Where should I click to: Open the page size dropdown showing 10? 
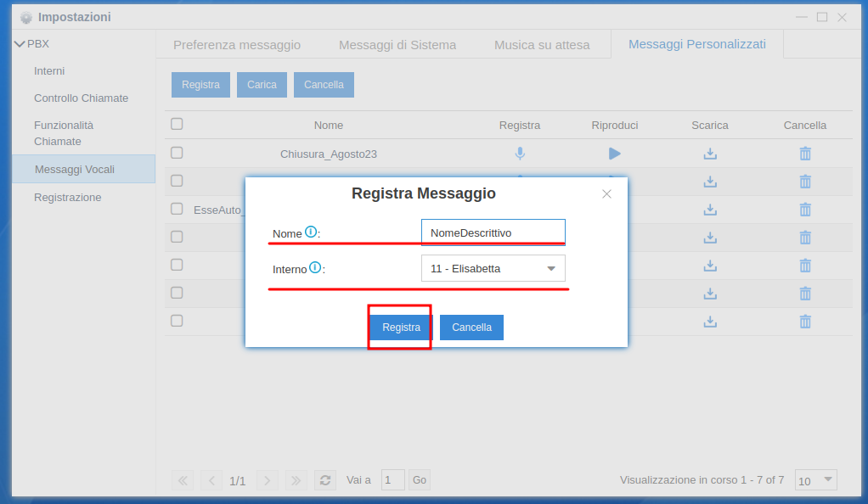click(x=816, y=480)
